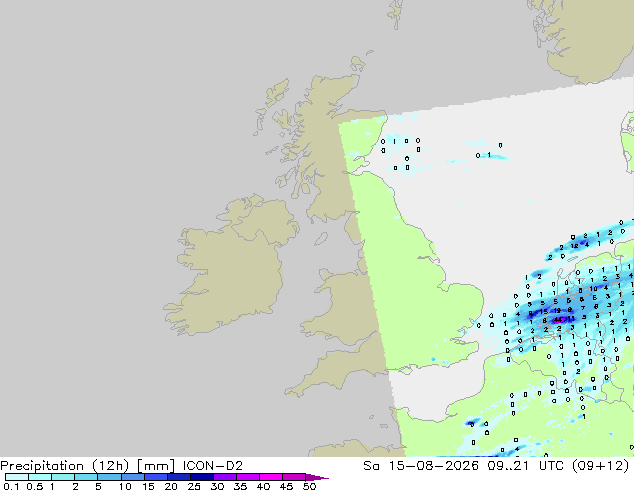
Task: Click the '50' legend scale label
Action: tap(309, 486)
